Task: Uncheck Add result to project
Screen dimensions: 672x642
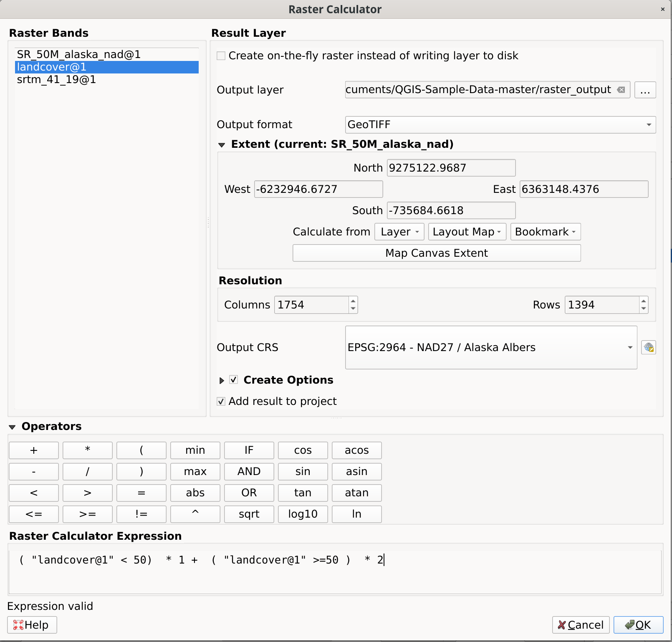Action: click(x=221, y=401)
